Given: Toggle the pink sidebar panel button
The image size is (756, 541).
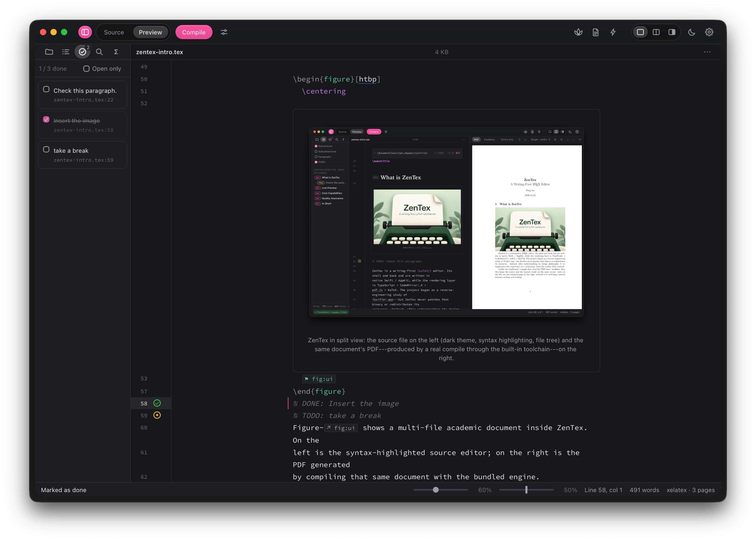Looking at the screenshot, I should coord(85,32).
